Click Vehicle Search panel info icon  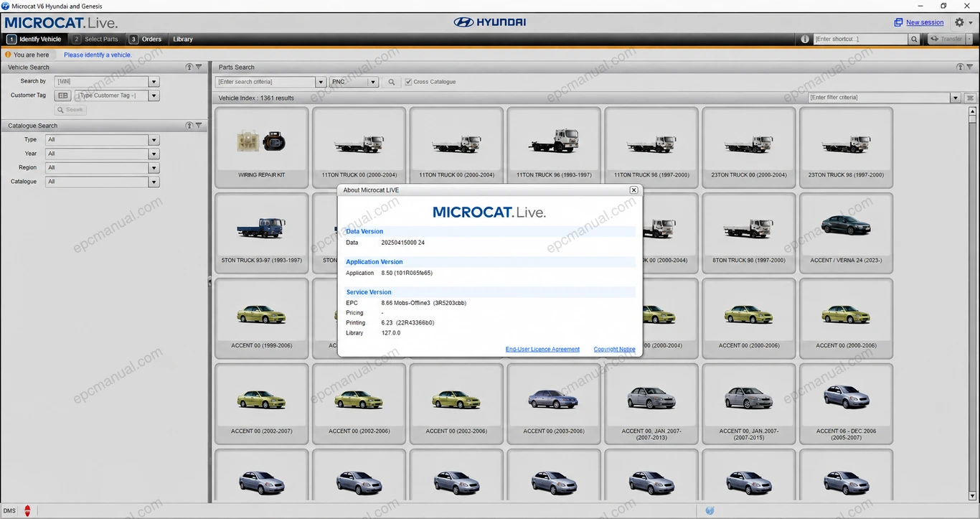[x=189, y=67]
